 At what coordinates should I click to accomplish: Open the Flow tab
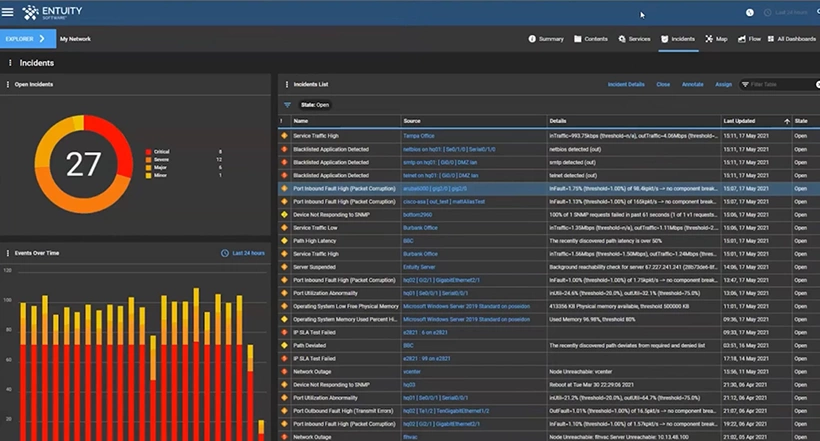749,39
